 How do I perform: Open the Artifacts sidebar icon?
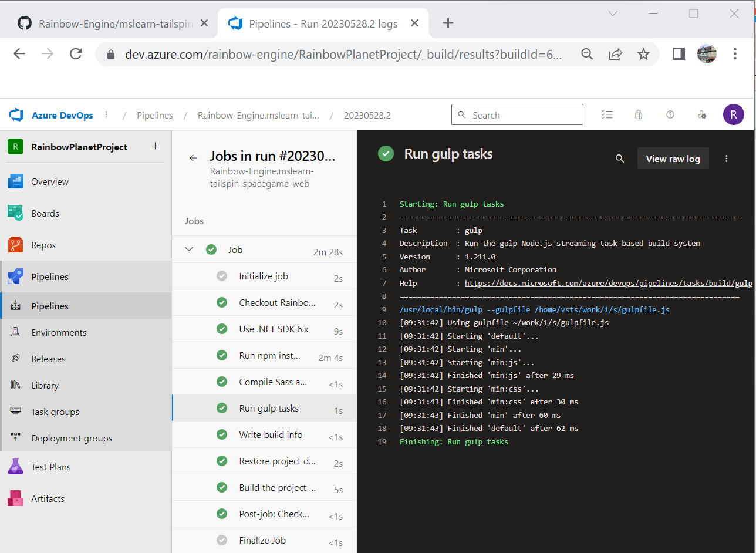point(15,499)
